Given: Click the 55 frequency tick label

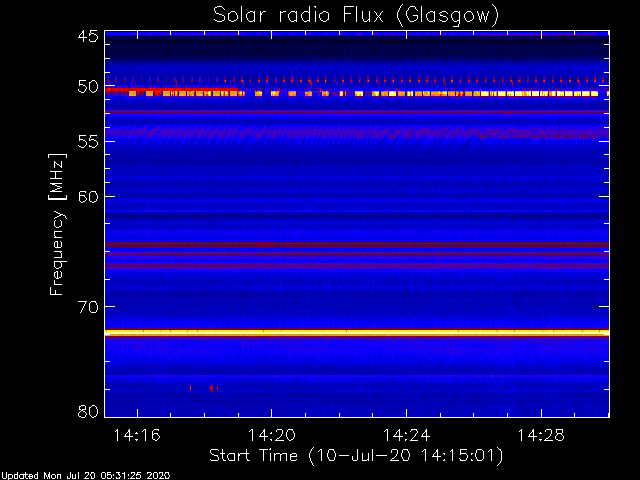Looking at the screenshot, I should (x=89, y=142).
